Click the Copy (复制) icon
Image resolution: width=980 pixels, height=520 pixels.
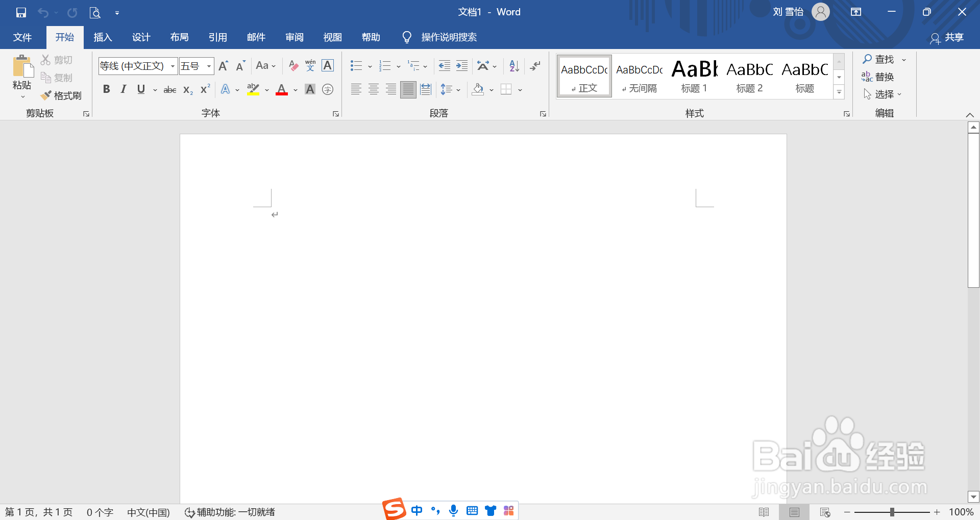(x=57, y=77)
